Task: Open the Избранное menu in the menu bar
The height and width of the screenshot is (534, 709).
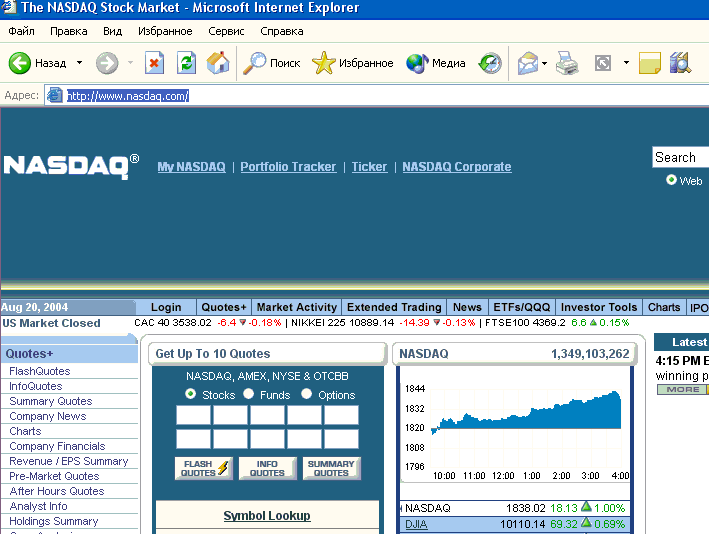Action: (165, 31)
